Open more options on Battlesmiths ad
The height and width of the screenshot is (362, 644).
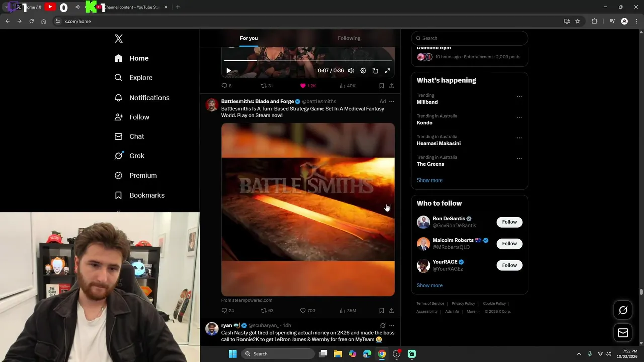coord(392,101)
